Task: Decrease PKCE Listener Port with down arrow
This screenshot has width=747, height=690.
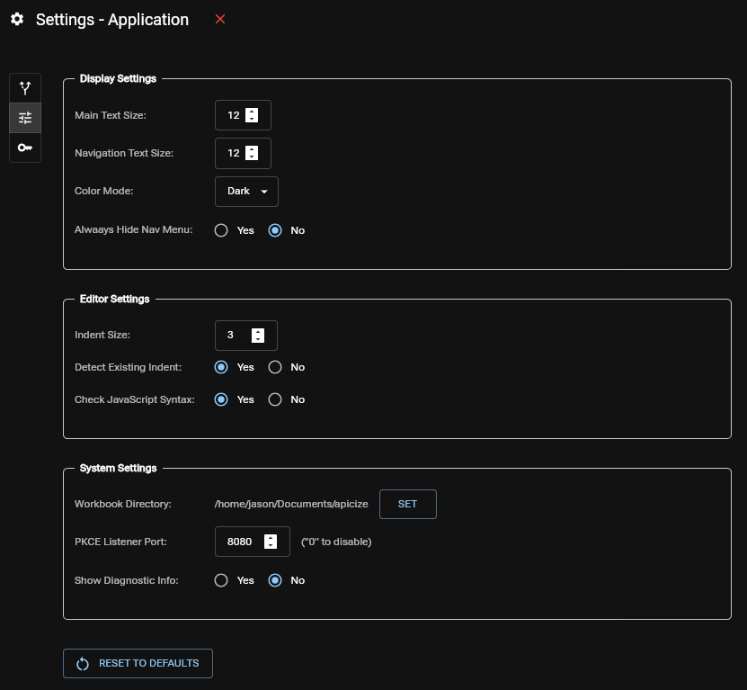Action: point(270,545)
